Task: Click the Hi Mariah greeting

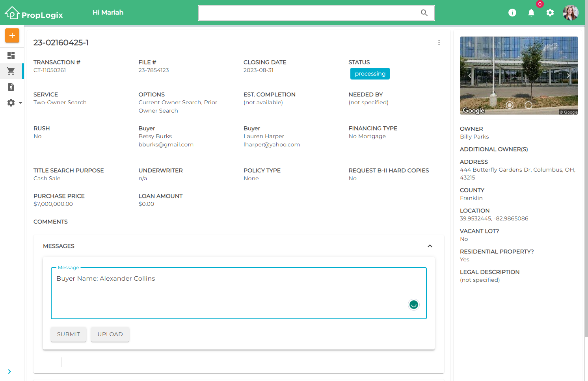Action: (x=108, y=13)
